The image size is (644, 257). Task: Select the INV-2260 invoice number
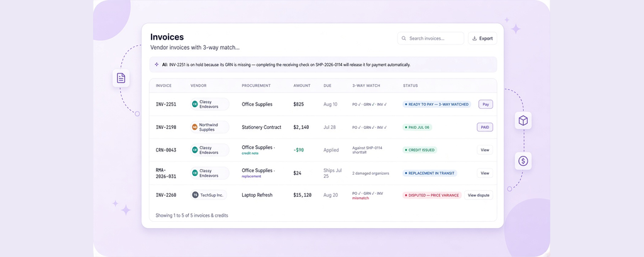166,195
